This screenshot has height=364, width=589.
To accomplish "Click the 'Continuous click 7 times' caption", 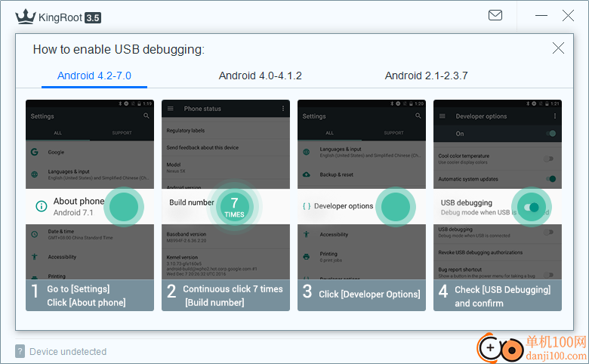I will [233, 289].
